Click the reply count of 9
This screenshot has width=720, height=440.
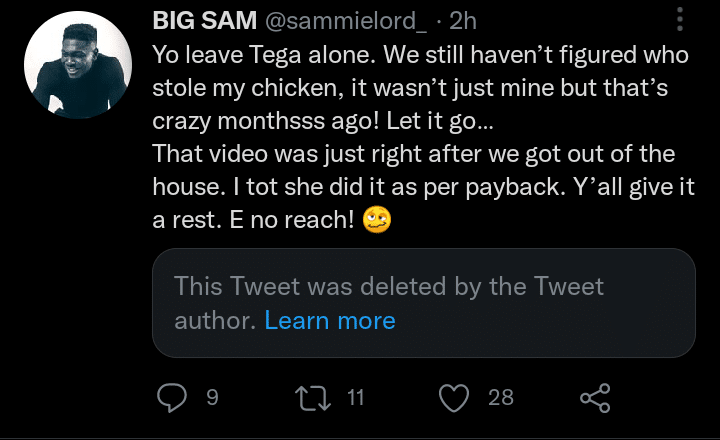pyautogui.click(x=211, y=398)
